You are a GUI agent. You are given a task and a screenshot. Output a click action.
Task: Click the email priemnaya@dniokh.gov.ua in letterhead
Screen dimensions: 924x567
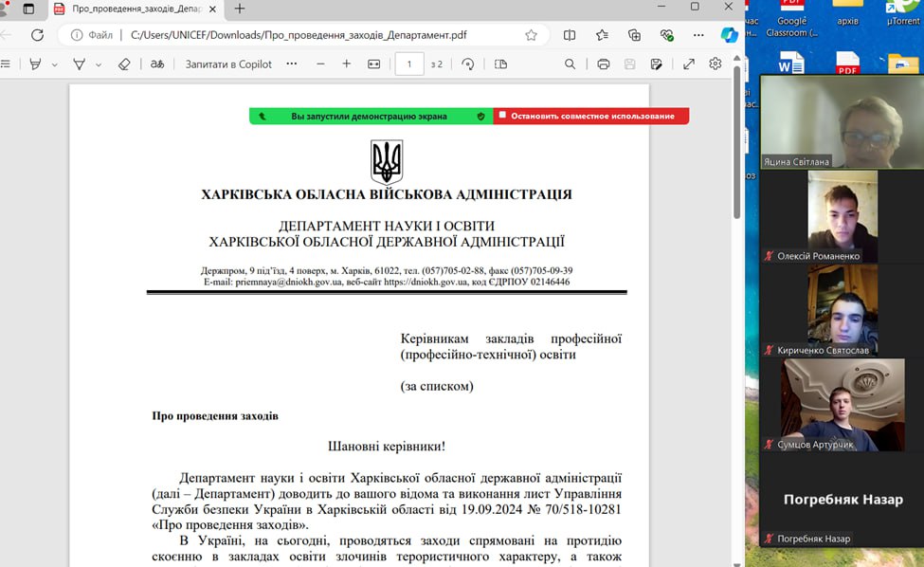289,282
